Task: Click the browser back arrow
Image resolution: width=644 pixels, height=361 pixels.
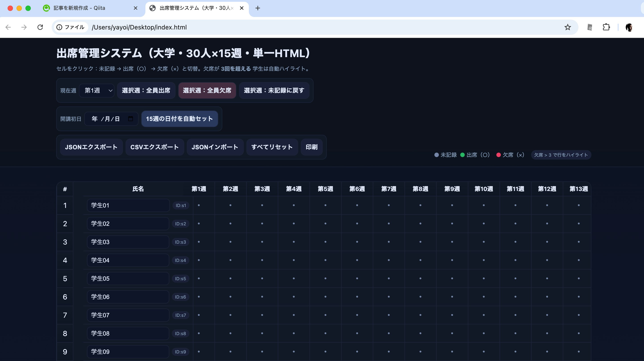Action: tap(8, 27)
